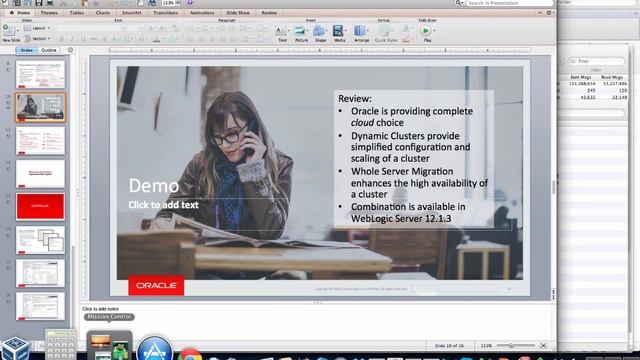Open the ribbon settings gear menu
The height and width of the screenshot is (360, 640).
point(549,13)
